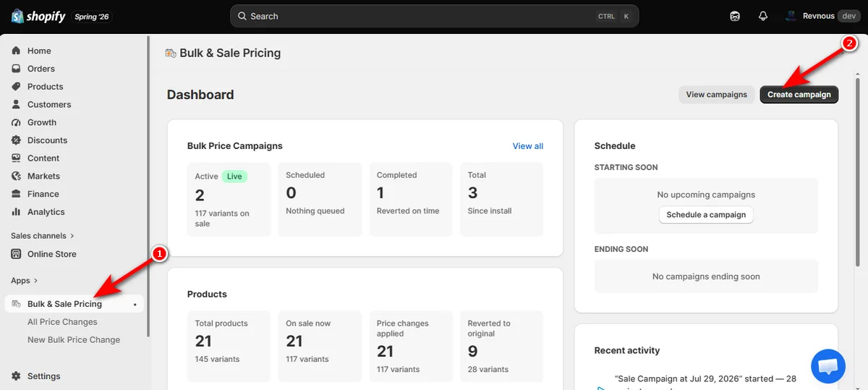The height and width of the screenshot is (390, 868).
Task: Click the Shopify logo
Action: point(38,16)
